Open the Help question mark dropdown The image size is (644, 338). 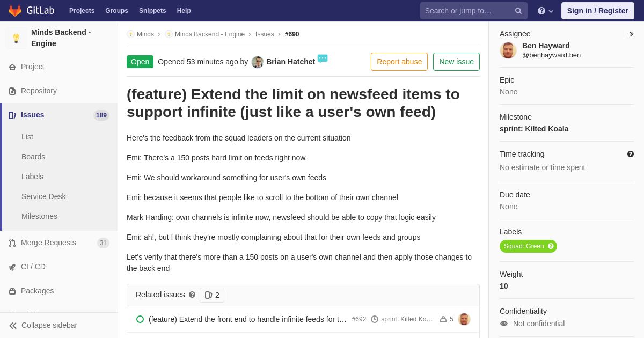tap(545, 11)
